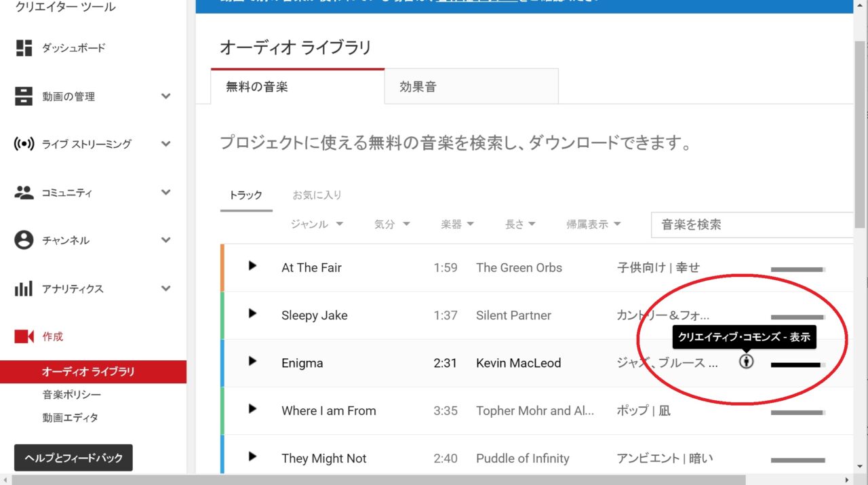Click the 音楽を検索 search field

point(751,225)
